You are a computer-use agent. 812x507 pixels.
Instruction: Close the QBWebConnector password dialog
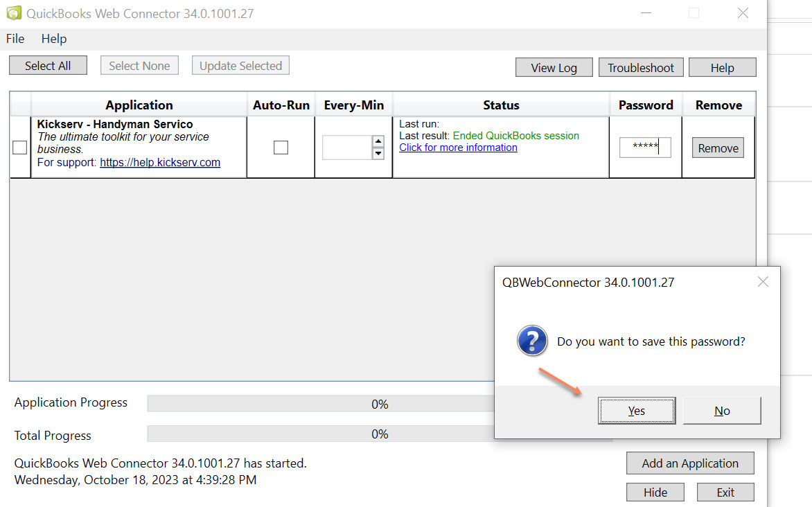pos(763,282)
